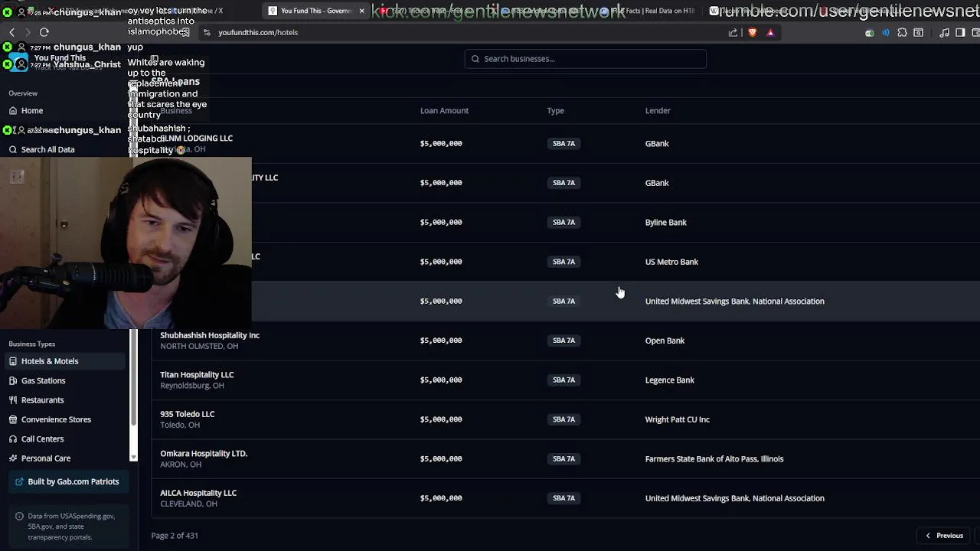980x551 pixels.
Task: Click the Search All Data magnifier icon
Action: point(13,149)
